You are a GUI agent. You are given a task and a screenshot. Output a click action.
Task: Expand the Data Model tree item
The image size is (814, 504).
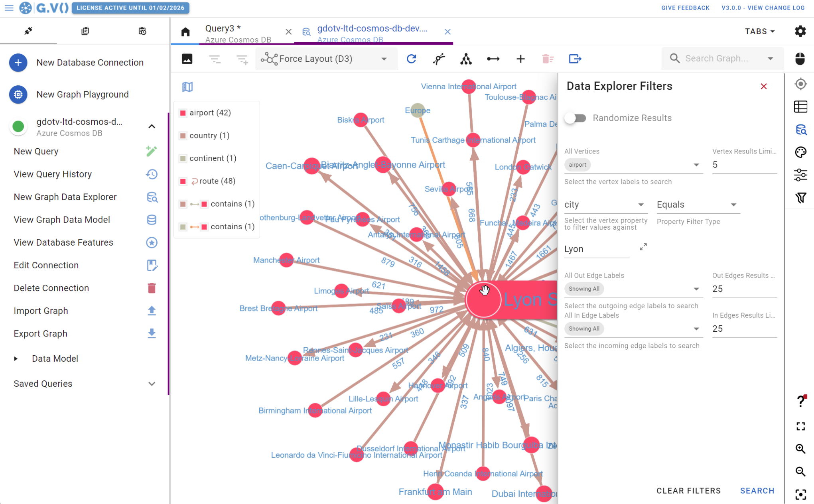pyautogui.click(x=16, y=359)
